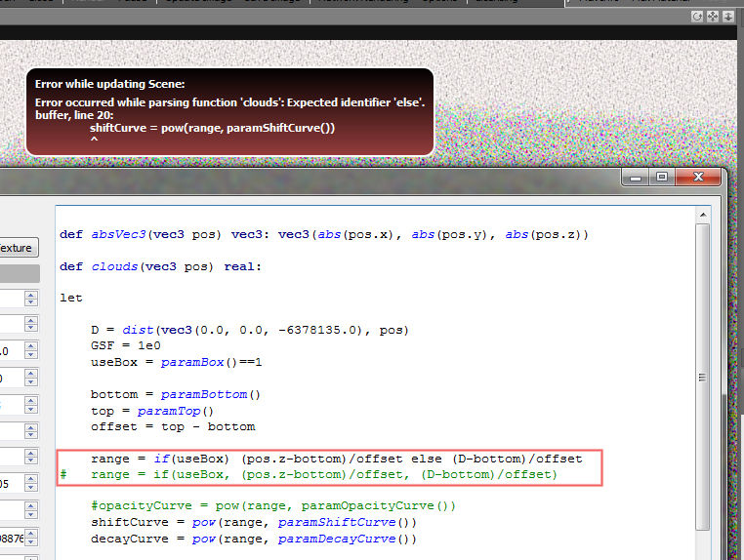
Task: Close the code editor window
Action: click(697, 178)
